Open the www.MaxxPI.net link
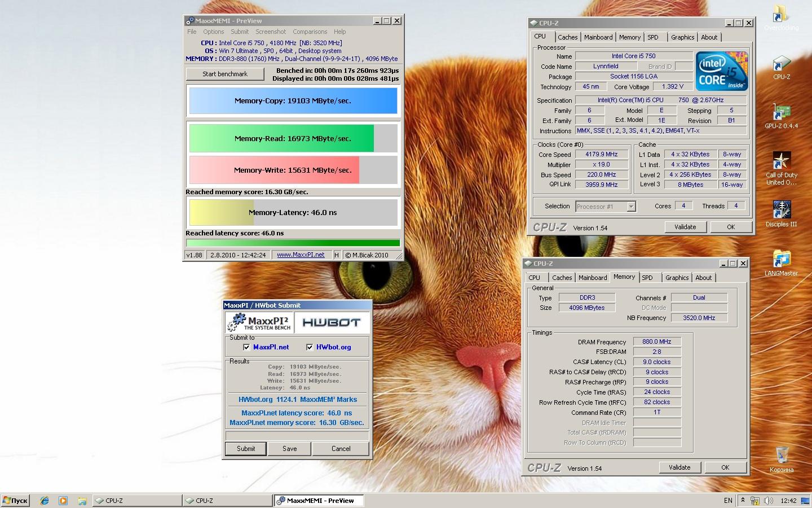The width and height of the screenshot is (812, 508). [x=301, y=255]
